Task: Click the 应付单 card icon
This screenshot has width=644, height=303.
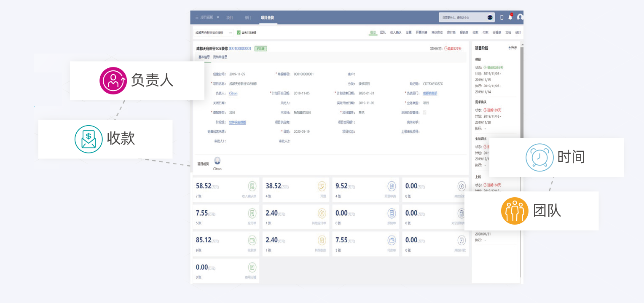Action: click(252, 213)
